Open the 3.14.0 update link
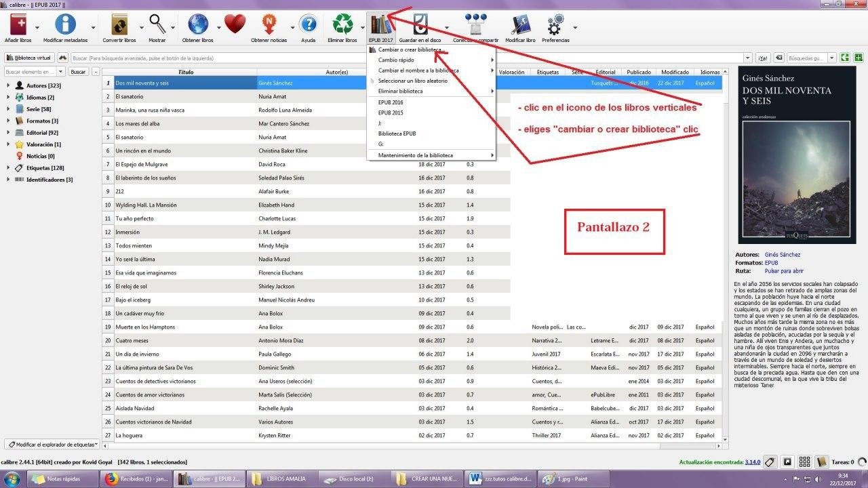Screen dimensions: 868x488 pyautogui.click(x=753, y=462)
